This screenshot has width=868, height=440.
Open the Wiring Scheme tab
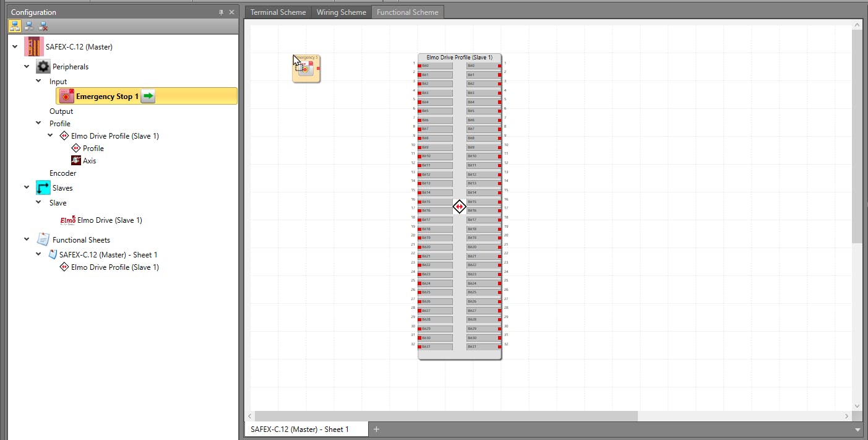(x=341, y=12)
